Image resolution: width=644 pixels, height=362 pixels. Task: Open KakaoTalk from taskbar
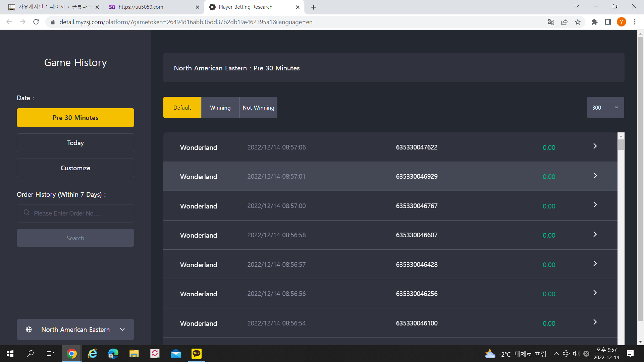coord(196,354)
